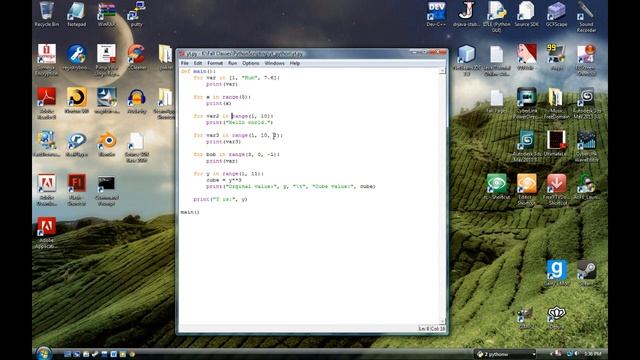Click the Ln/Col status bar indicator

(x=431, y=329)
